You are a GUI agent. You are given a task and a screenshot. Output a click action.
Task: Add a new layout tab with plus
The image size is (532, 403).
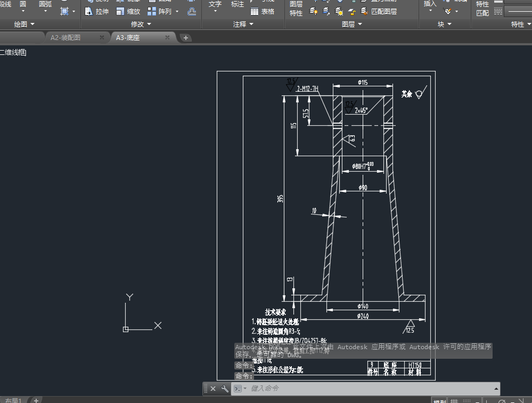pyautogui.click(x=36, y=400)
